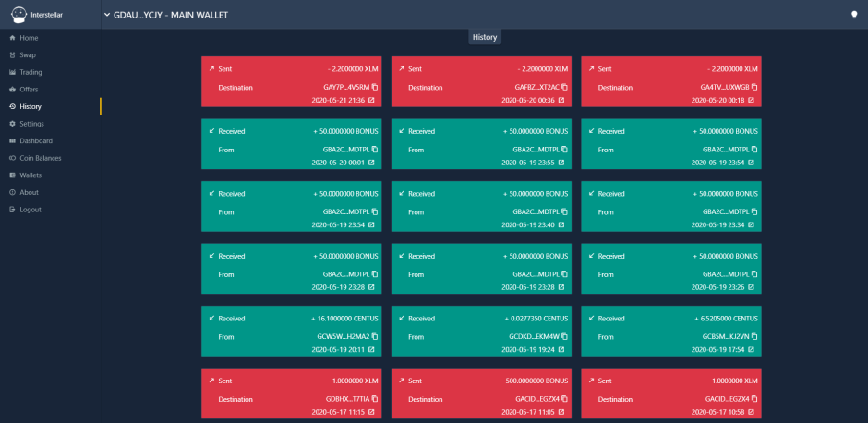Copy destination address GAY7P...4V5RM
Image resolution: width=868 pixels, height=423 pixels.
(375, 87)
